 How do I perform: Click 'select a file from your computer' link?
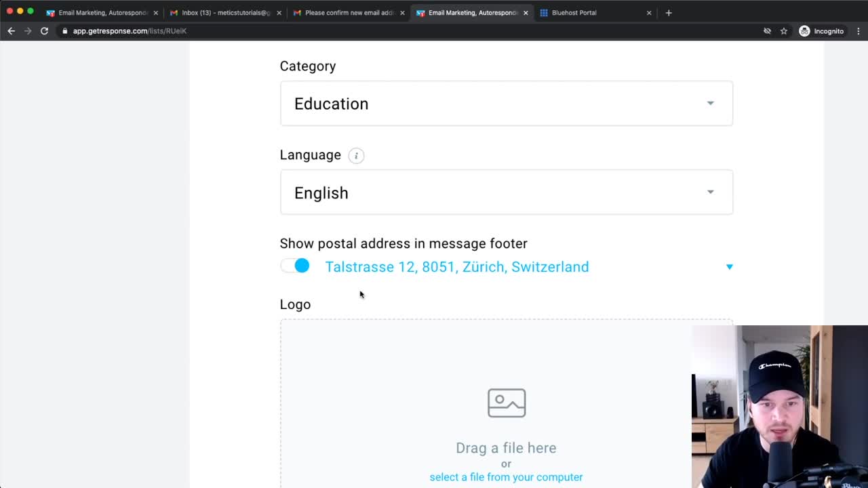tap(506, 477)
